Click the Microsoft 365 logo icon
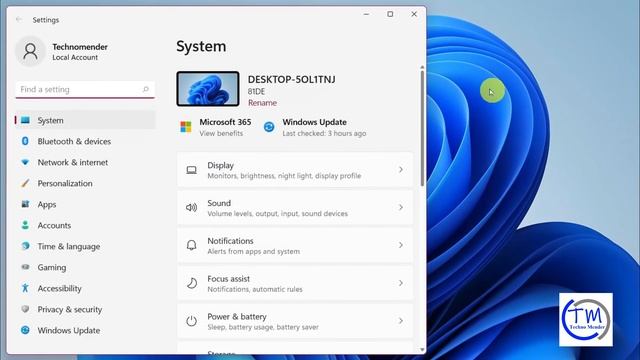This screenshot has height=360, width=640. click(x=186, y=127)
